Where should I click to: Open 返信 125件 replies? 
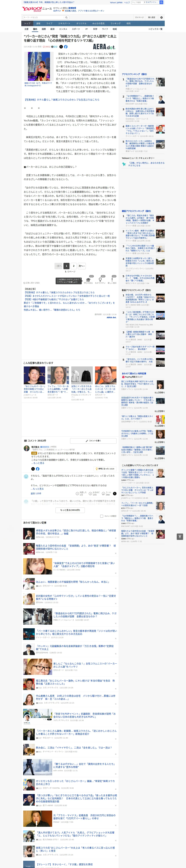pos(36,493)
